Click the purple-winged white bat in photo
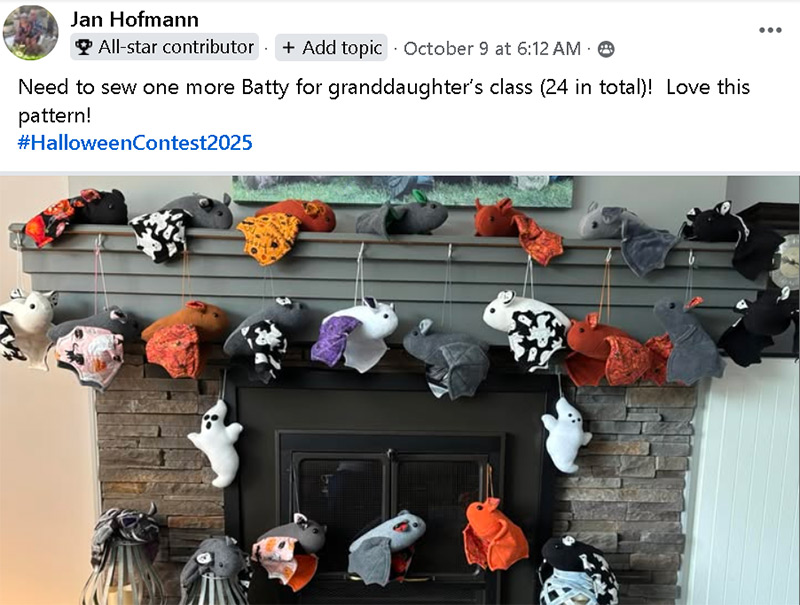 [x=354, y=334]
